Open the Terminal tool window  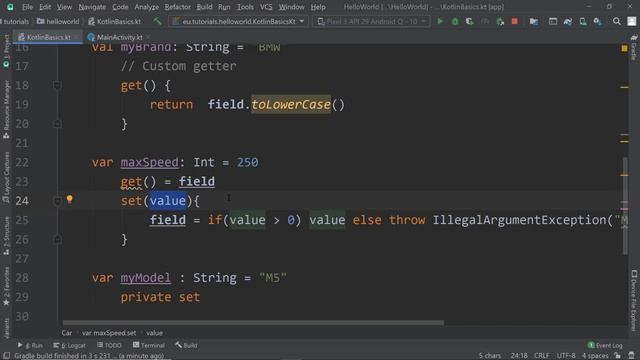(x=149, y=345)
